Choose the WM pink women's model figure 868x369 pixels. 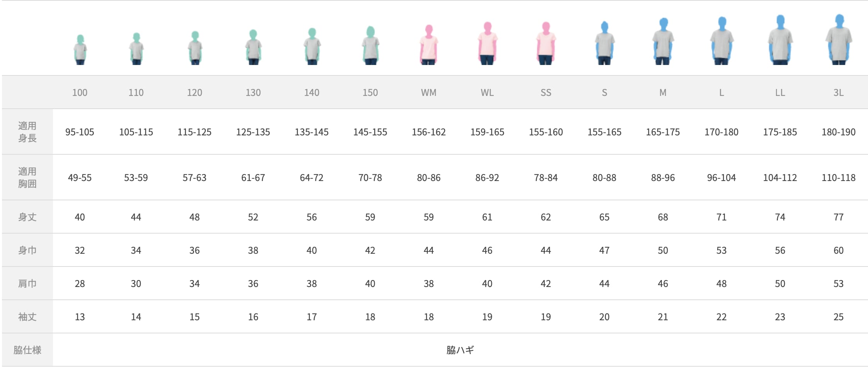click(x=429, y=44)
